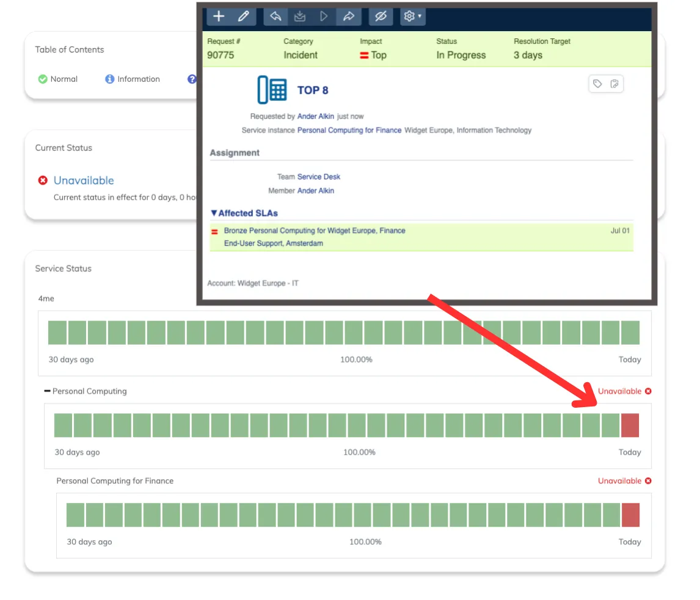
Task: Click the pencil edit icon in toolbar
Action: (243, 16)
